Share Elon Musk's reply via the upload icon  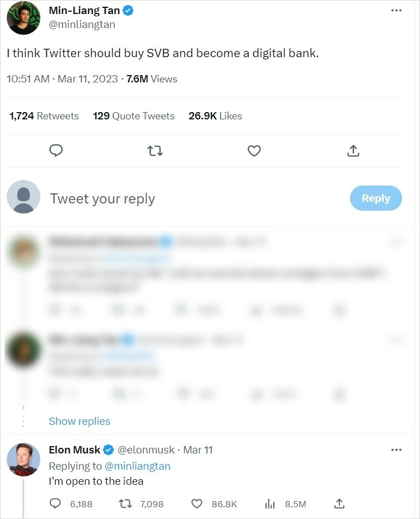pos(339,504)
